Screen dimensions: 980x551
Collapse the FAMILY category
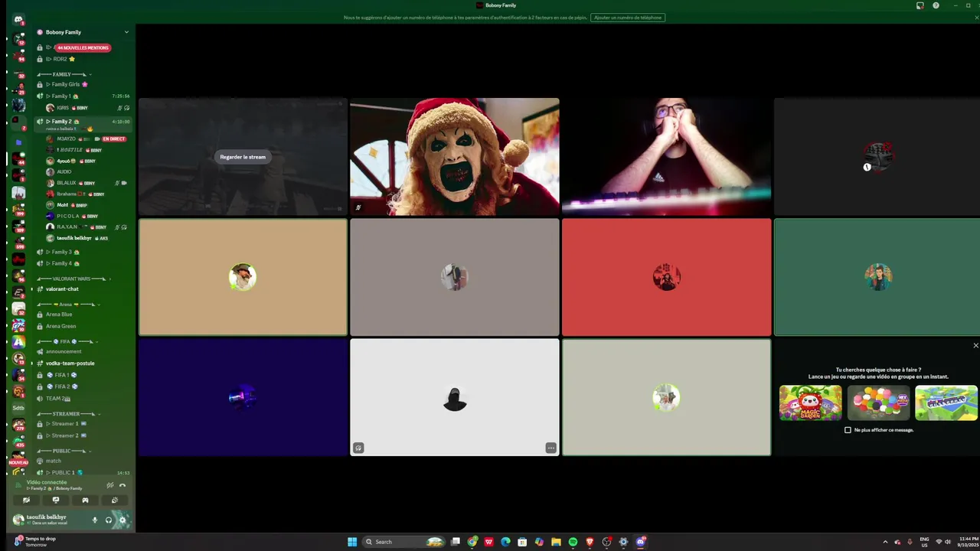pyautogui.click(x=64, y=74)
